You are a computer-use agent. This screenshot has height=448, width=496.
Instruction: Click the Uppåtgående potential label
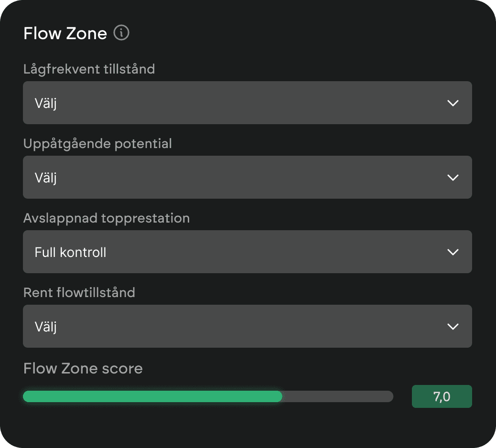coord(97,143)
